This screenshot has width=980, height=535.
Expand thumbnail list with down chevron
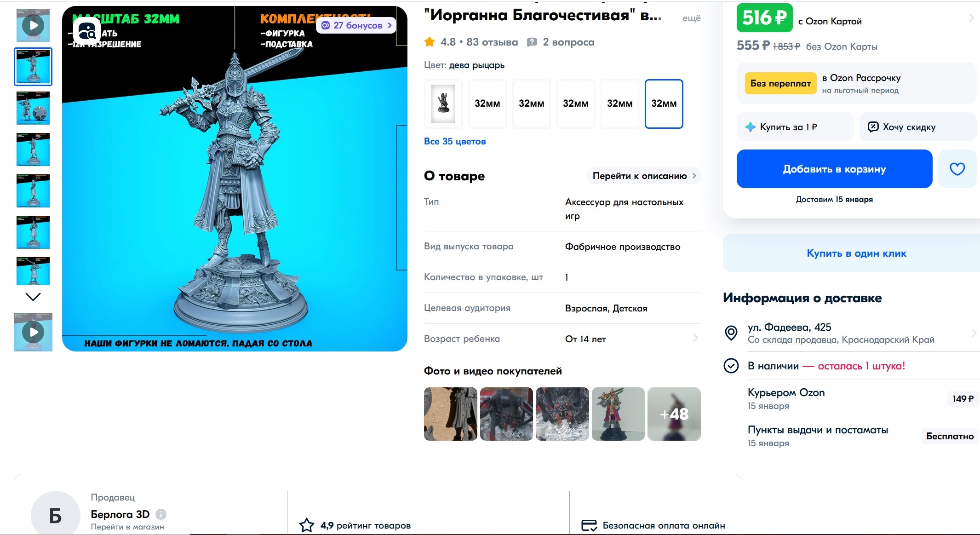click(x=33, y=297)
